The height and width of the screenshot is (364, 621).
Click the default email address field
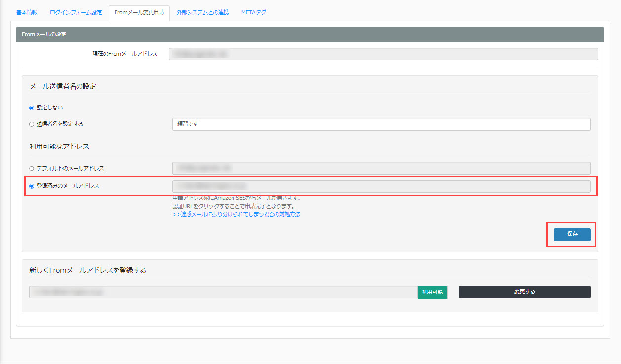point(381,168)
